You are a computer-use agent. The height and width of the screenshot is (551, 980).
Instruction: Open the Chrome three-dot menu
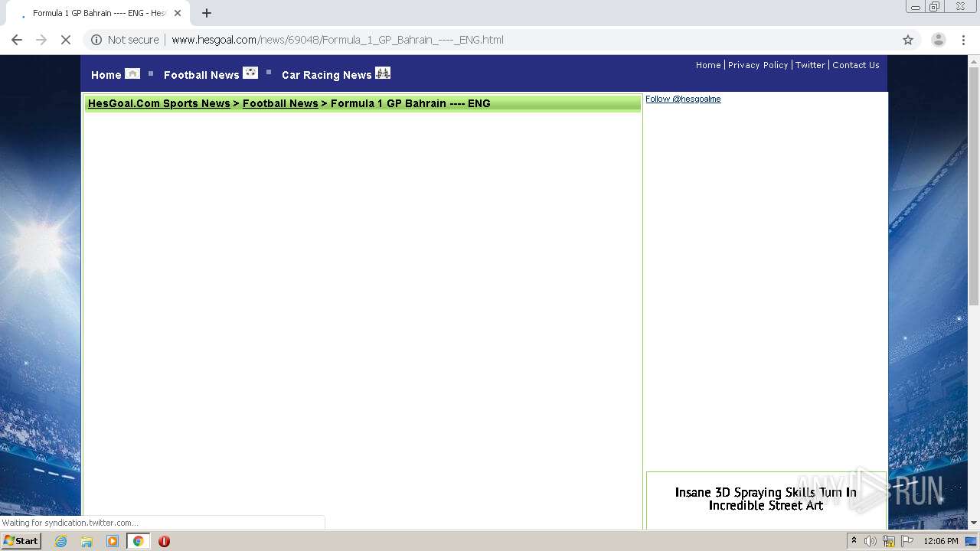point(963,40)
